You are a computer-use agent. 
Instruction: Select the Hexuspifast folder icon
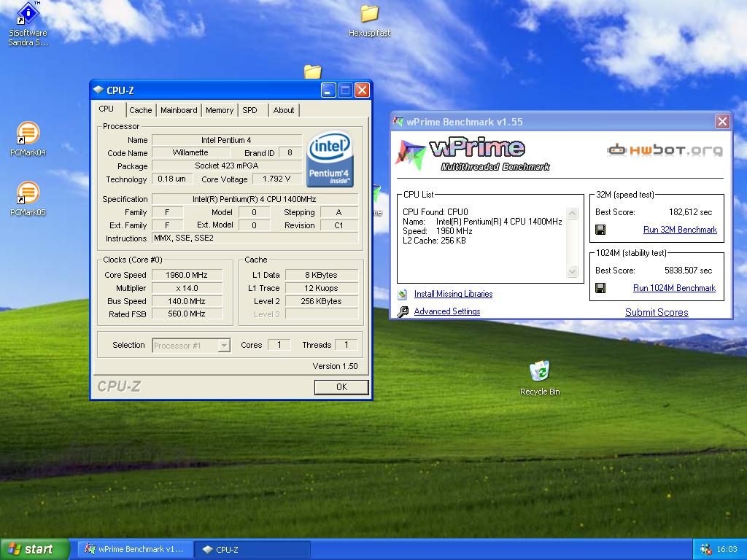coord(369,21)
